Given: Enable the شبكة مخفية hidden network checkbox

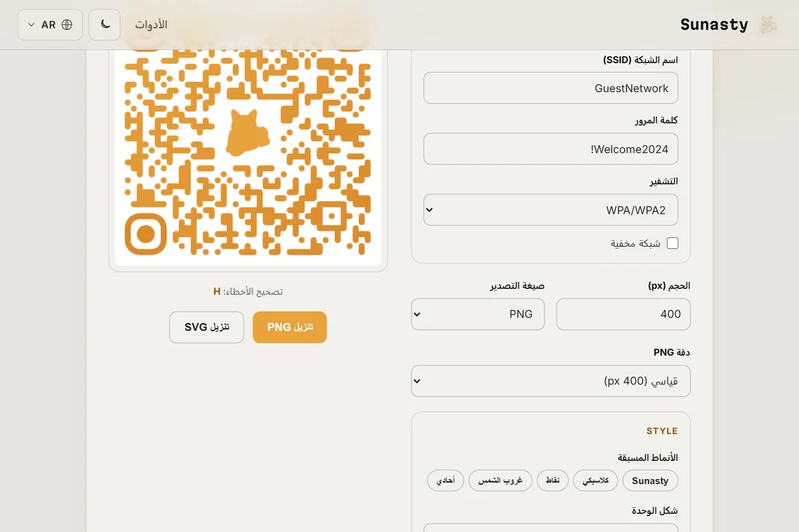Looking at the screenshot, I should point(672,243).
